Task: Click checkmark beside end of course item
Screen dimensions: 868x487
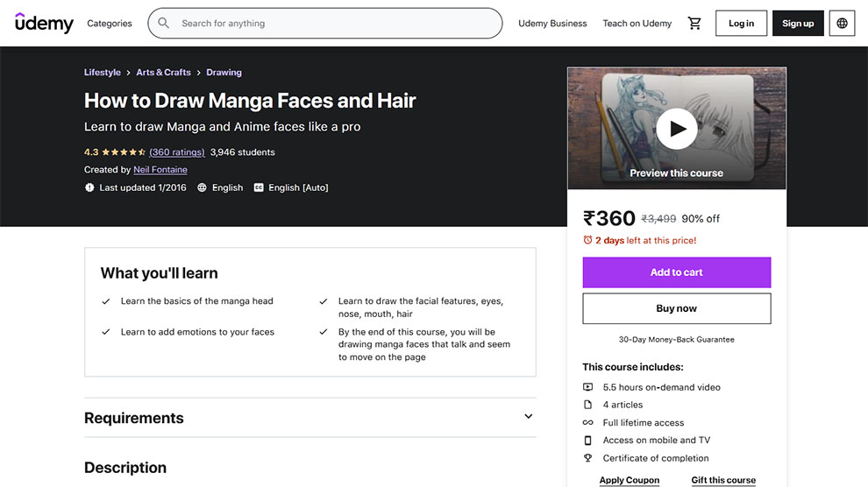Action: pyautogui.click(x=324, y=332)
